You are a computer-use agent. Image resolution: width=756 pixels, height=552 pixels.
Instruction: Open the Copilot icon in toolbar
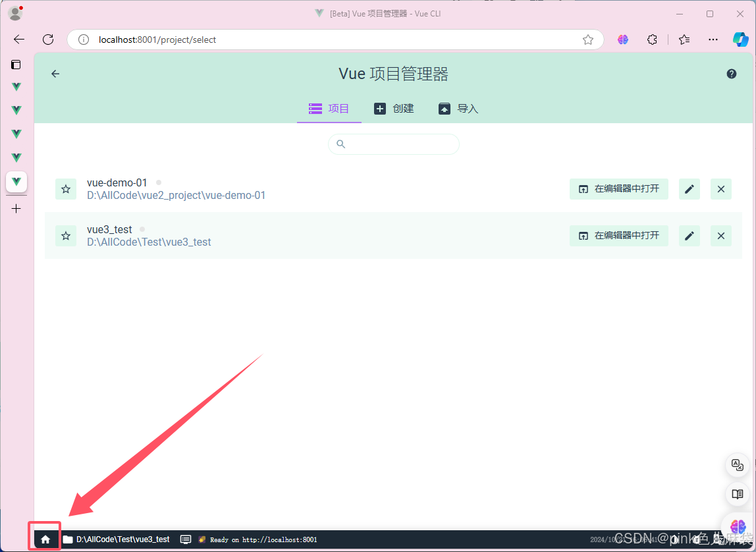pyautogui.click(x=741, y=40)
